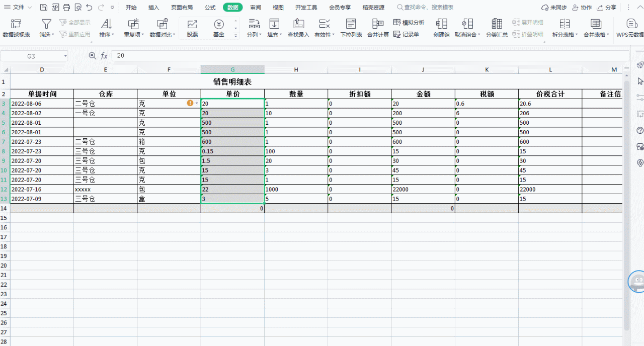Click the Select All corner triangle of sheet

pos(6,70)
